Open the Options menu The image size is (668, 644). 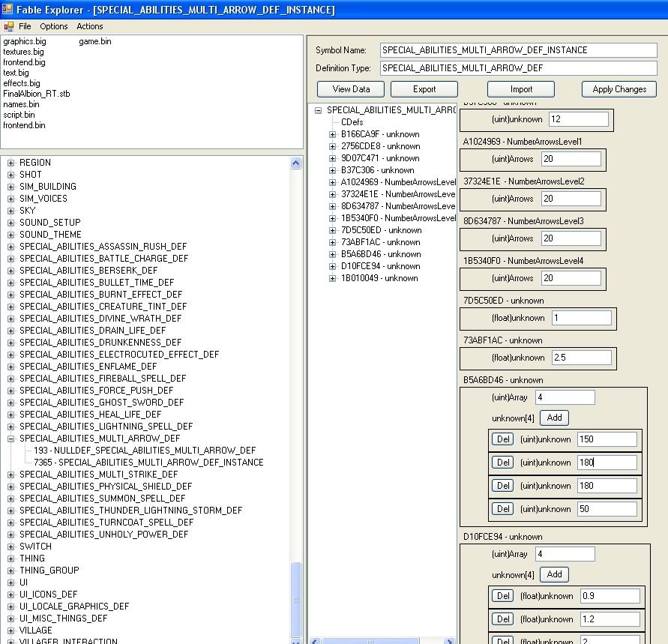54,26
